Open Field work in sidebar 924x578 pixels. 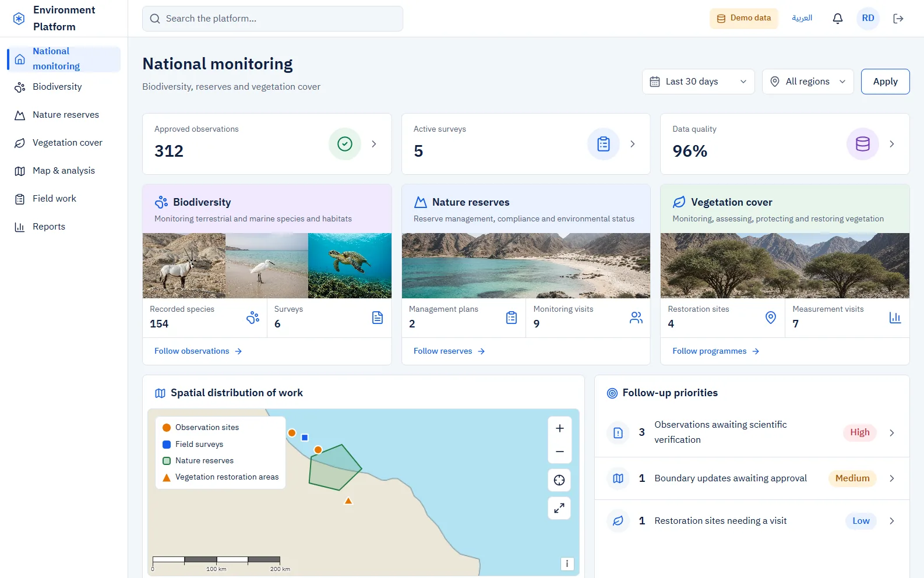point(64,199)
